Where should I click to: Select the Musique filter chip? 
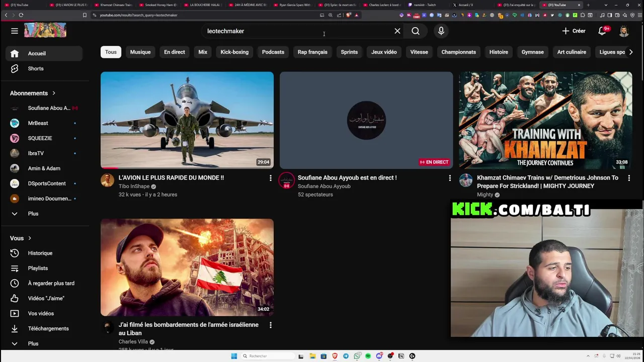(x=140, y=52)
